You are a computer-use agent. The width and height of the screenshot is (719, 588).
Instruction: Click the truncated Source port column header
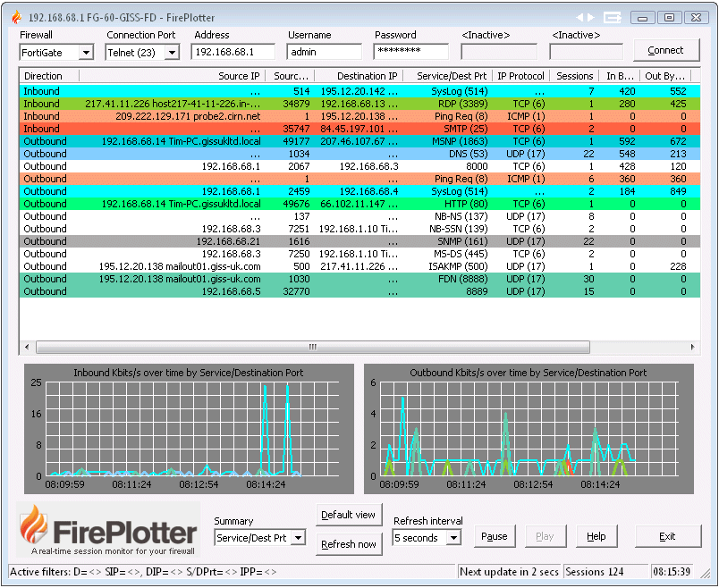click(291, 76)
